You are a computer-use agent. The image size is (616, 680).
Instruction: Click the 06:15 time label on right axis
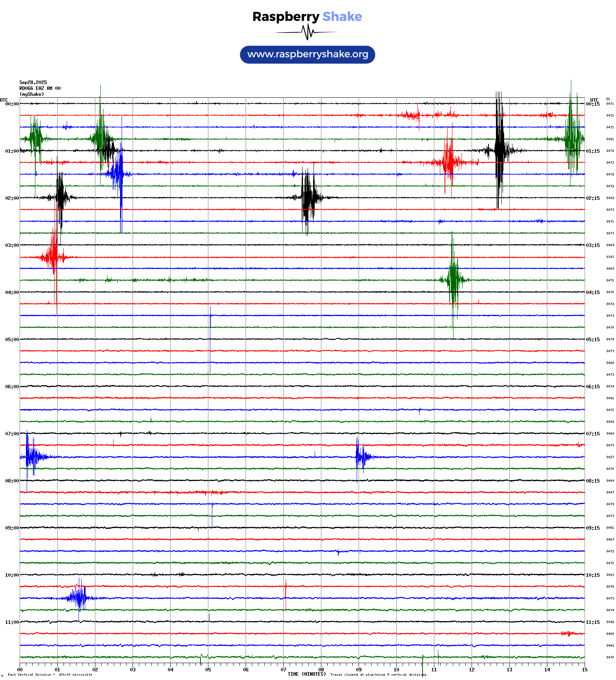593,387
